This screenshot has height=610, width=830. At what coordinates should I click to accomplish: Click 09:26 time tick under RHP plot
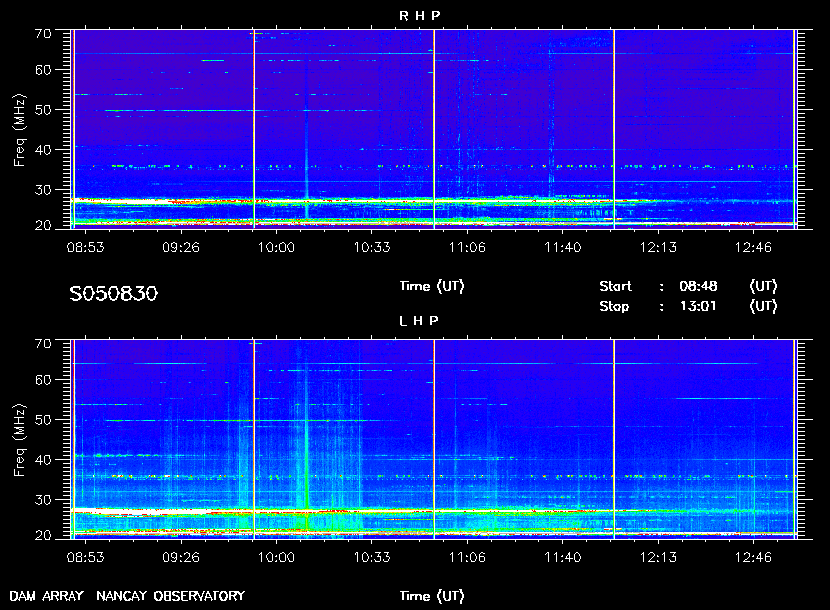[x=181, y=247]
